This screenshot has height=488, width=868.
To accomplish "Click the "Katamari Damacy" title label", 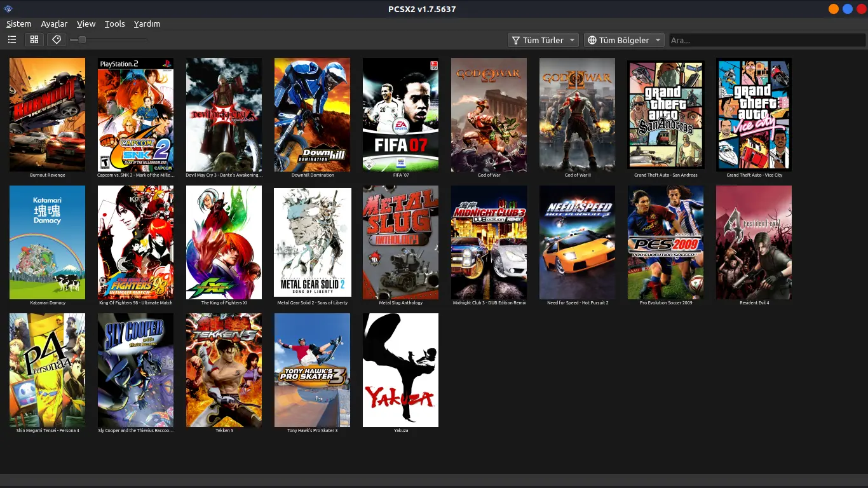I will coord(47,303).
